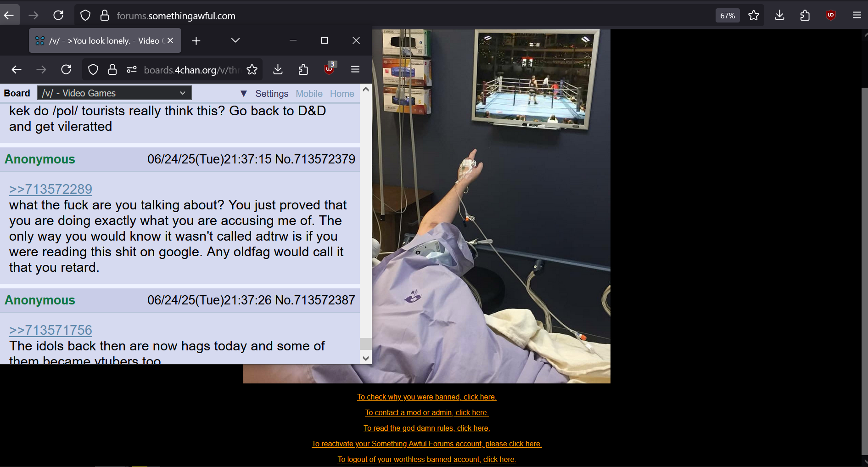Open the /v/ - Video Games board dropdown
The height and width of the screenshot is (467, 868).
(114, 93)
